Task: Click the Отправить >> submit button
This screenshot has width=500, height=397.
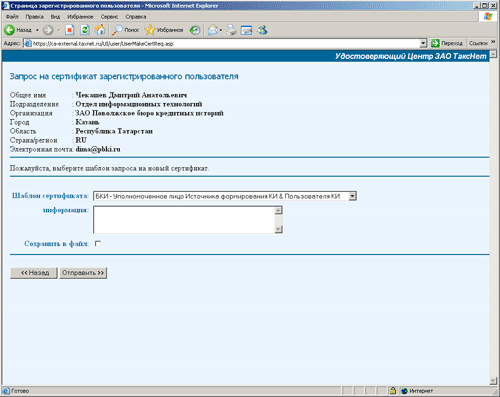Action: [83, 273]
